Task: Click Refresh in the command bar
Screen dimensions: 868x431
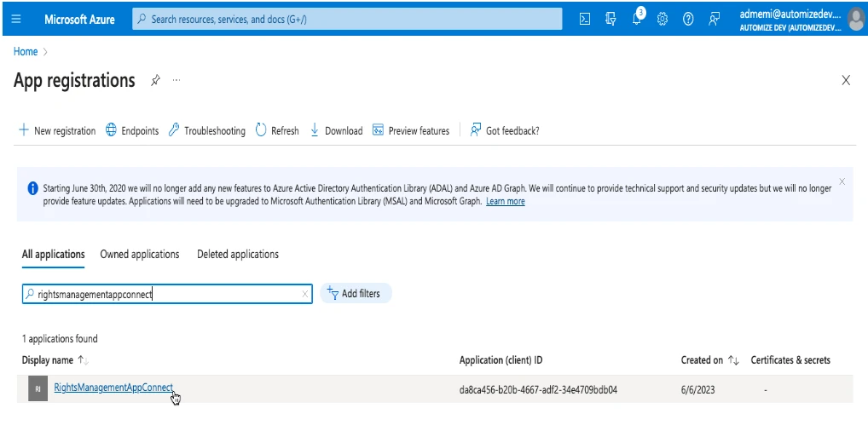Action: pos(277,130)
